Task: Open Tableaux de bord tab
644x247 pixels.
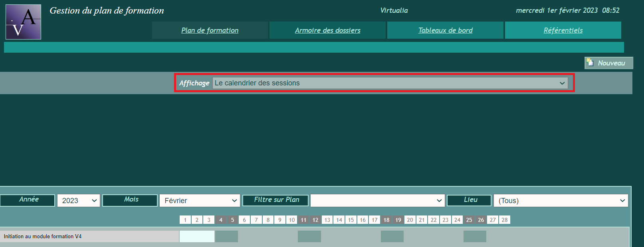Action: 445,30
